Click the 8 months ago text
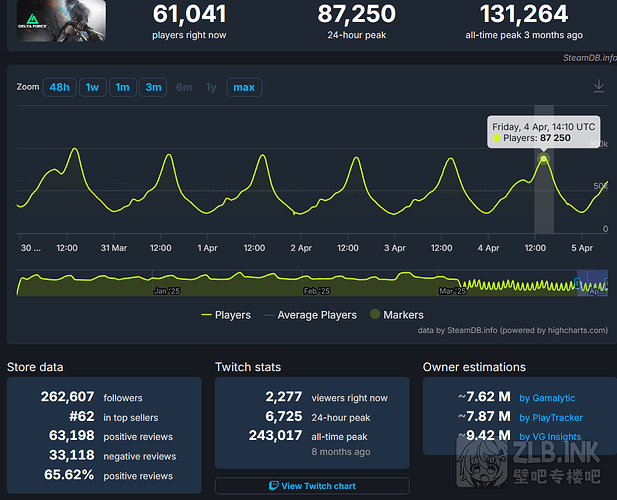 pos(341,452)
